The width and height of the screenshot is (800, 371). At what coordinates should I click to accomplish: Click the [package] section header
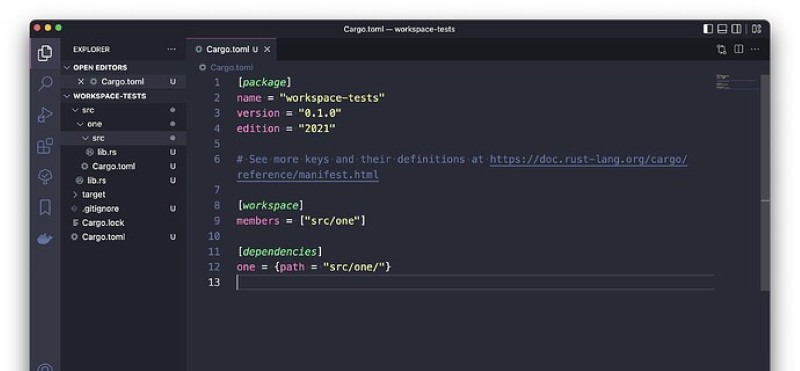[264, 82]
